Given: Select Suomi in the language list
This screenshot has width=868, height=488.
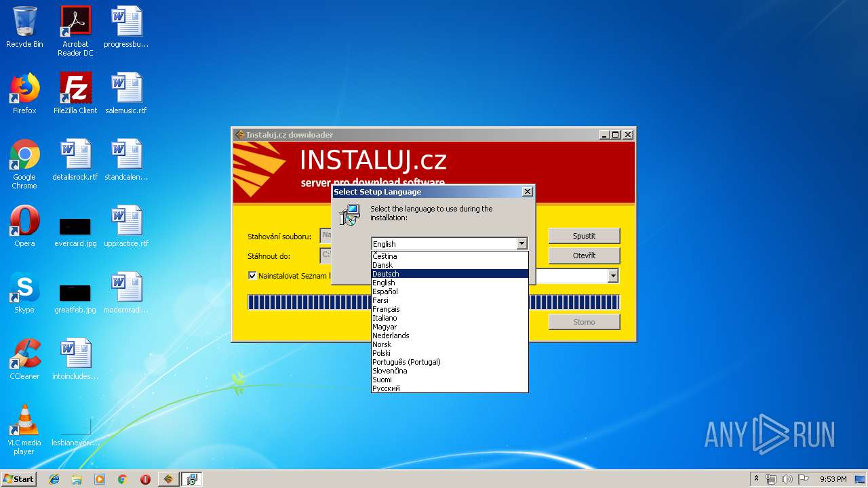Looking at the screenshot, I should [x=450, y=380].
